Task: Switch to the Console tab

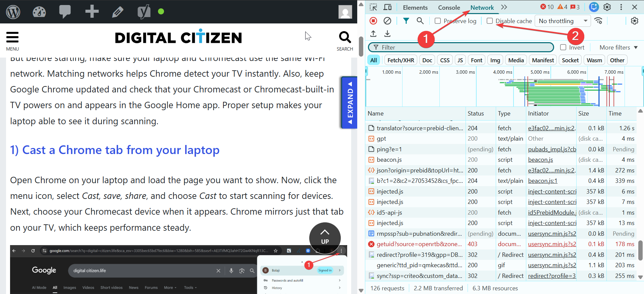Action: pyautogui.click(x=449, y=7)
